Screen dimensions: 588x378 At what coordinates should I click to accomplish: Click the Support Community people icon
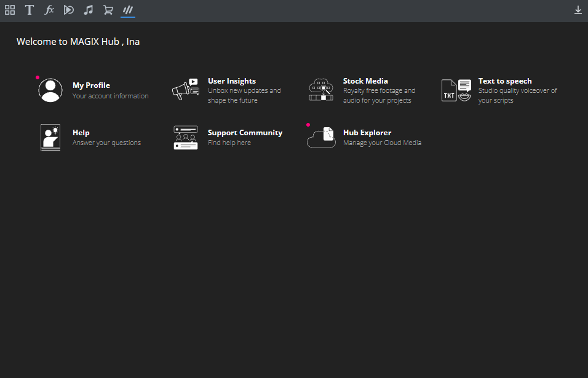click(x=186, y=138)
